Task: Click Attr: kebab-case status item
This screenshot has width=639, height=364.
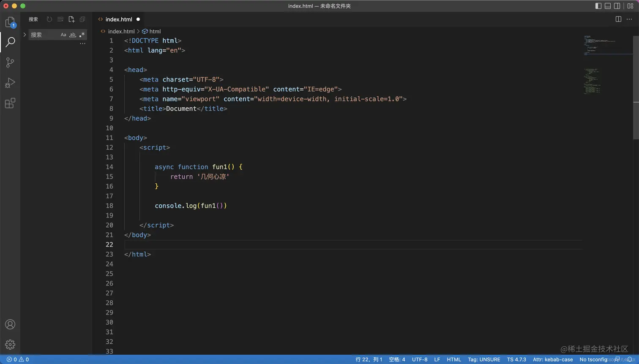Action: point(553,359)
